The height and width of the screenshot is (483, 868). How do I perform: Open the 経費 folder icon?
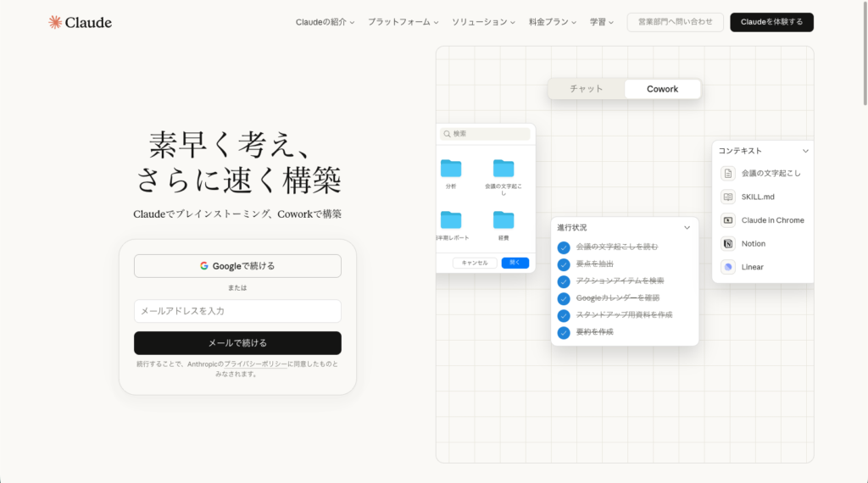pos(504,220)
